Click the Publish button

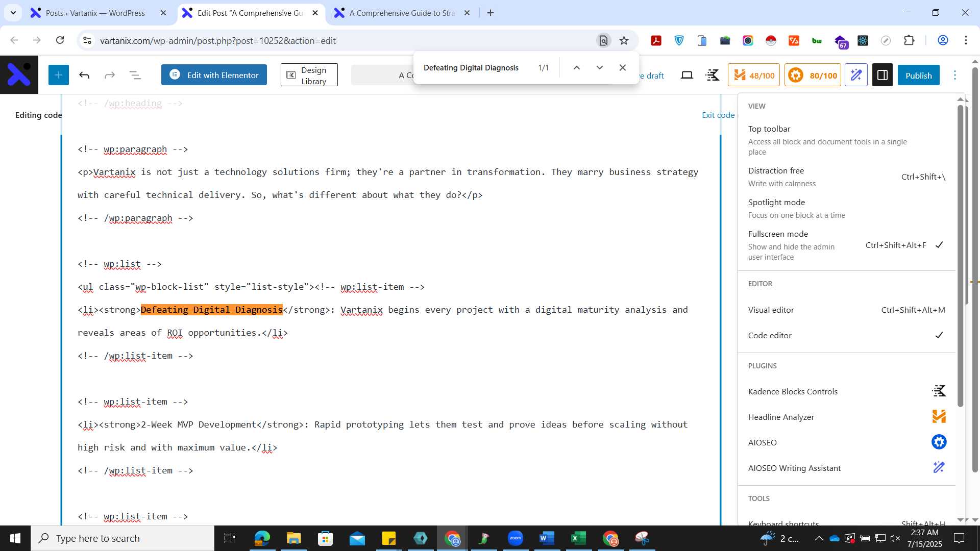[919, 76]
